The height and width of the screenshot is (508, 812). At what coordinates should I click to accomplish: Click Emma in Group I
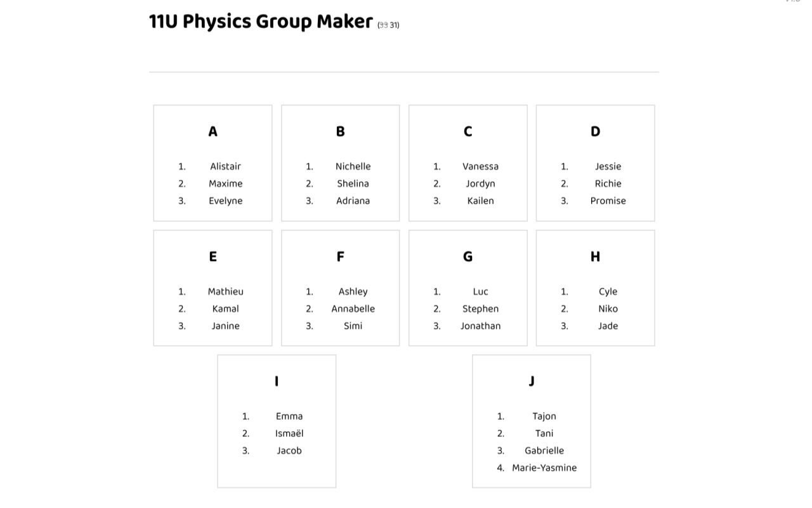click(289, 416)
